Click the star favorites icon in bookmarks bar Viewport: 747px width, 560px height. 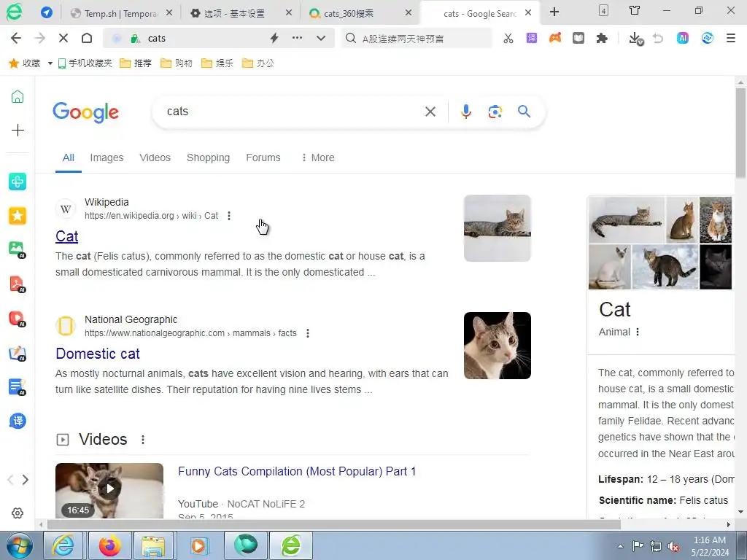(x=14, y=63)
